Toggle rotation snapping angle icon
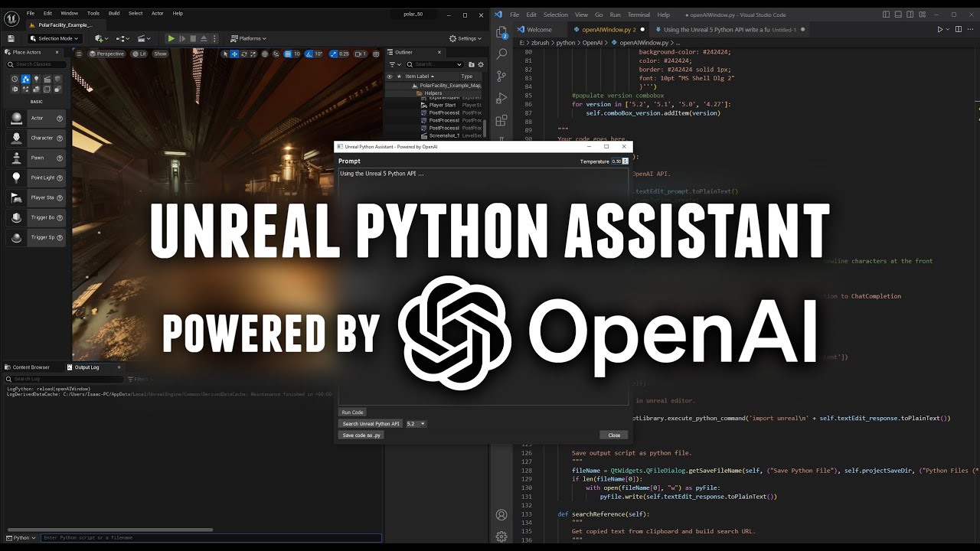980x551 pixels. click(x=309, y=54)
